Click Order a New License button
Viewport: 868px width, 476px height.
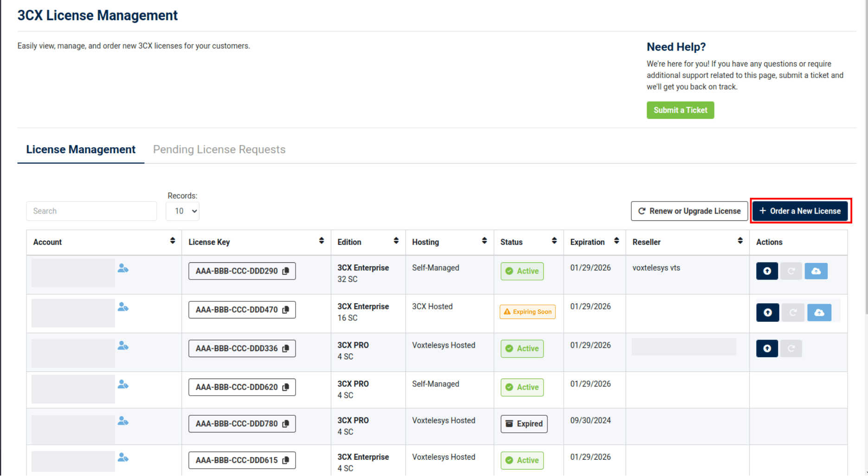click(x=800, y=211)
